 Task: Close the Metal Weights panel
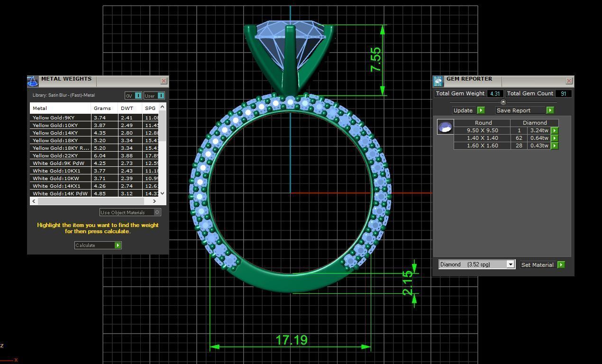click(164, 81)
